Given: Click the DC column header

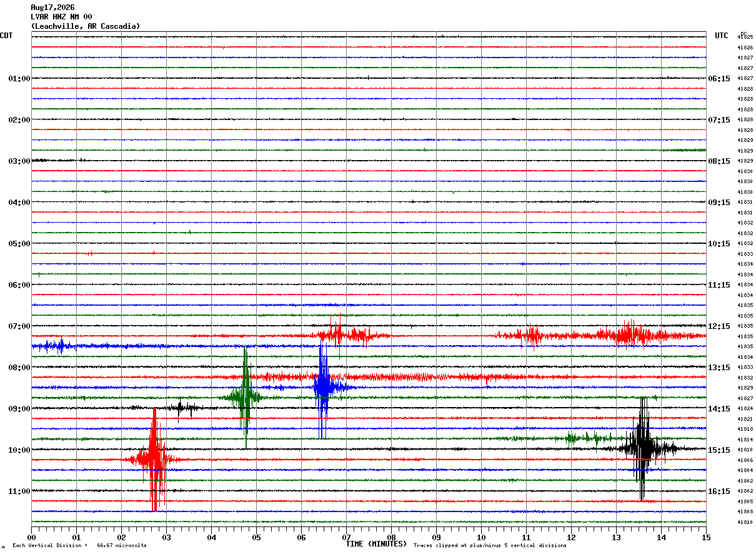Looking at the screenshot, I should (x=744, y=34).
